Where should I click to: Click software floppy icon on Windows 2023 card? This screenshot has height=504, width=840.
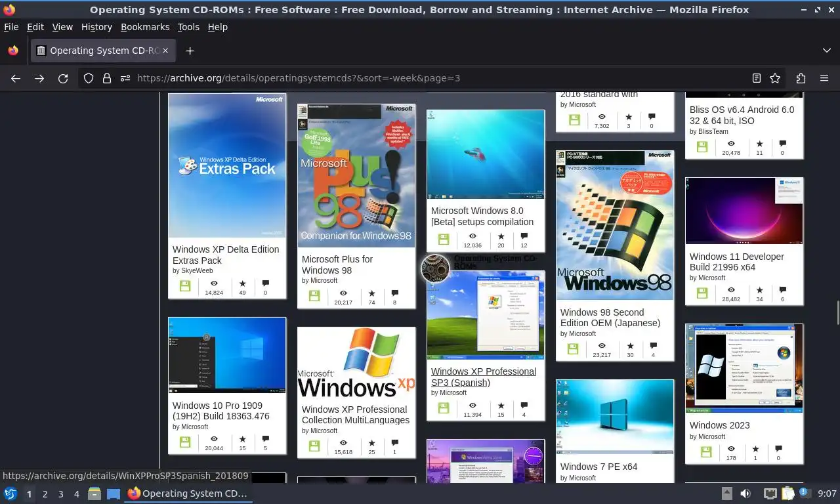coord(706,452)
